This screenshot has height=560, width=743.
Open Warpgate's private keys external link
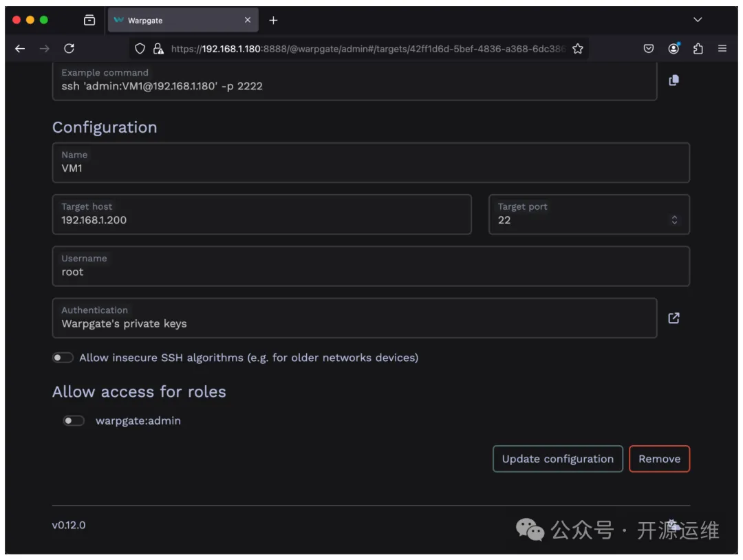(x=674, y=318)
